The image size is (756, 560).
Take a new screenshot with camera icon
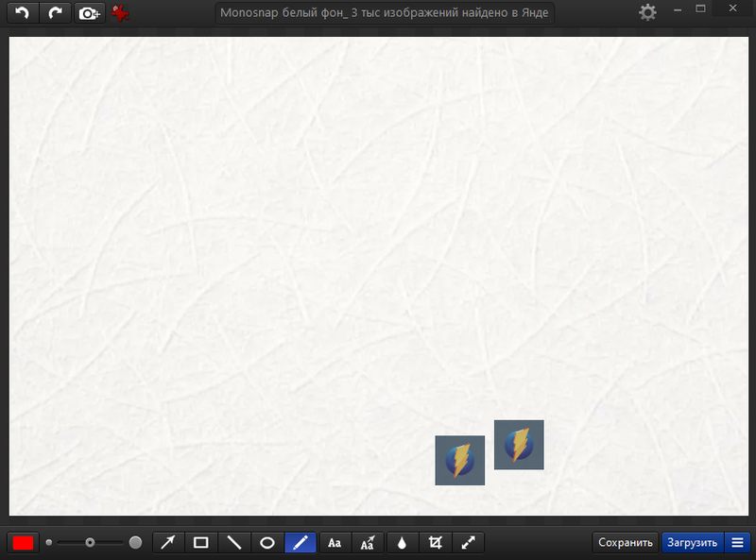click(x=89, y=13)
